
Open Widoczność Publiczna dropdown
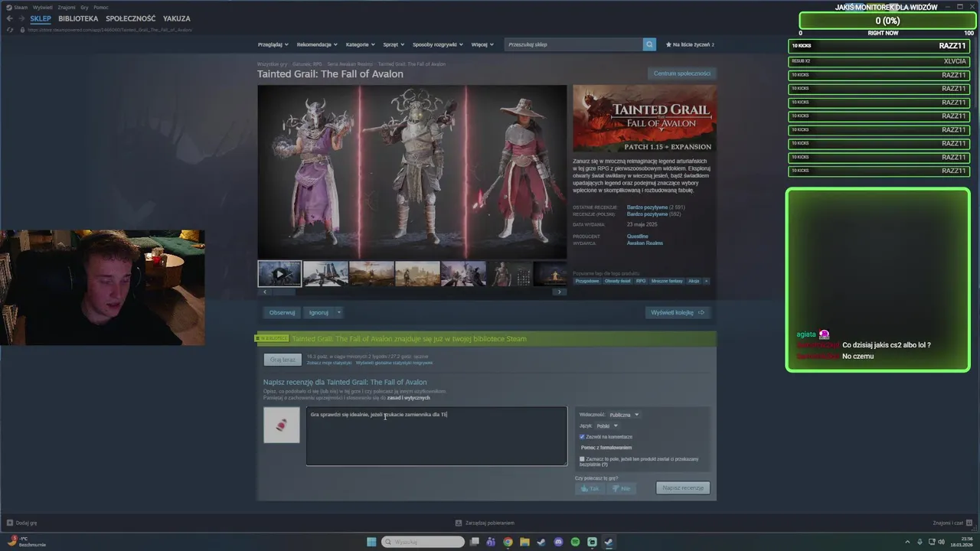(x=624, y=415)
